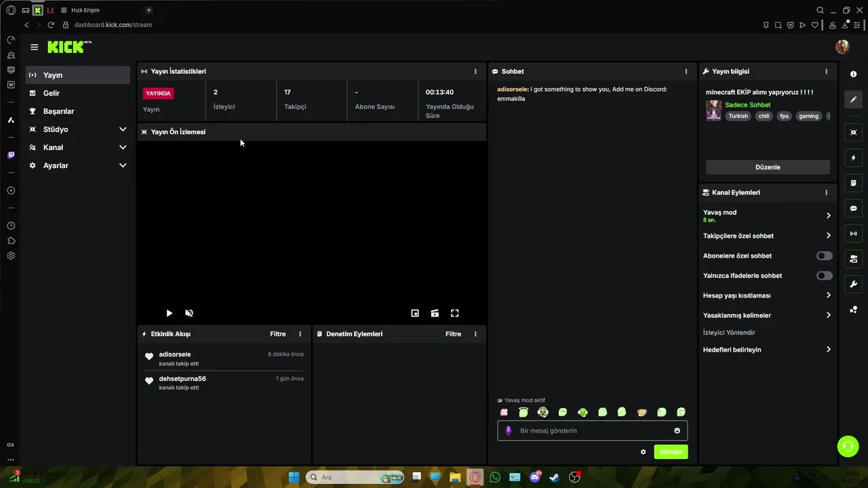Unmute the stream preview audio
Image resolution: width=868 pixels, height=488 pixels.
click(x=189, y=313)
